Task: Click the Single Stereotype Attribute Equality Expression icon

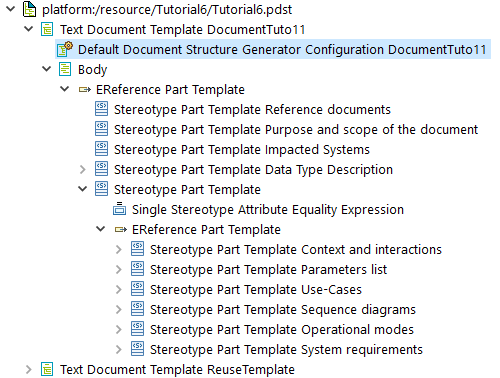Action: click(119, 209)
